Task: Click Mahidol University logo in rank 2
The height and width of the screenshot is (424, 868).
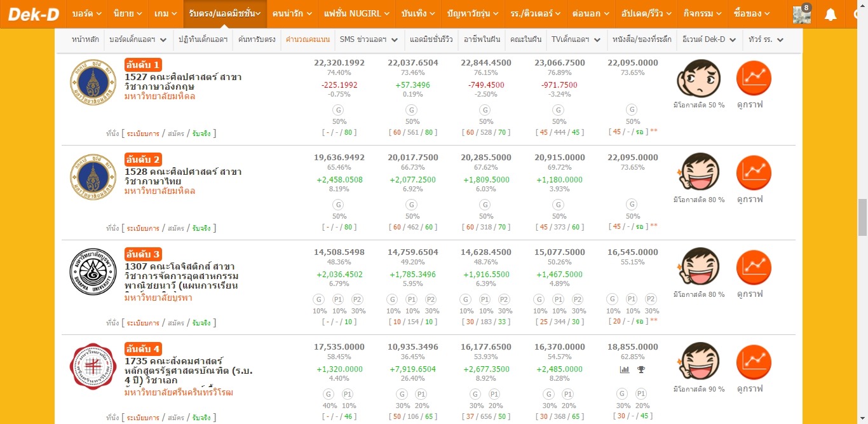Action: coord(93,177)
